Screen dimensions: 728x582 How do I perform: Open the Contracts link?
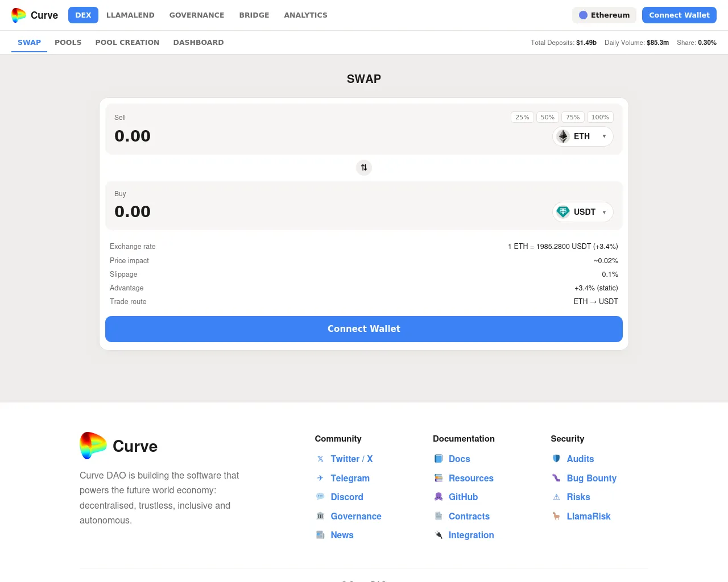(x=469, y=516)
